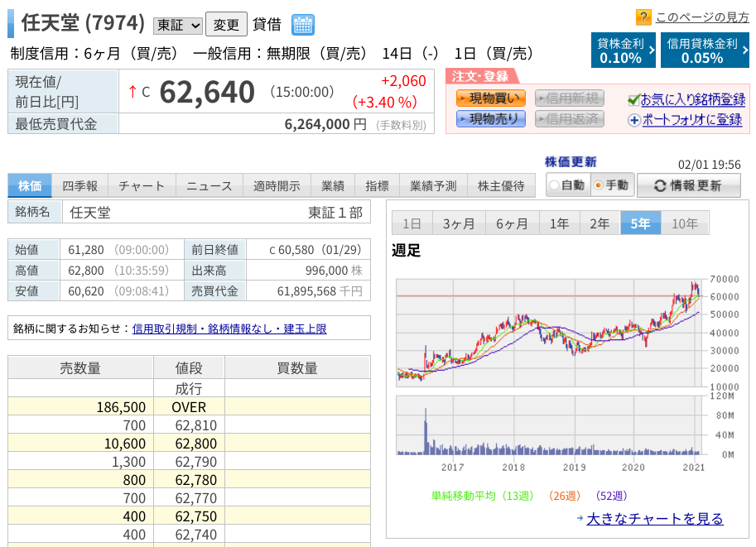Screen dimensions: 756x547
Task: Switch to the 適時開示 tab
Action: (x=277, y=185)
